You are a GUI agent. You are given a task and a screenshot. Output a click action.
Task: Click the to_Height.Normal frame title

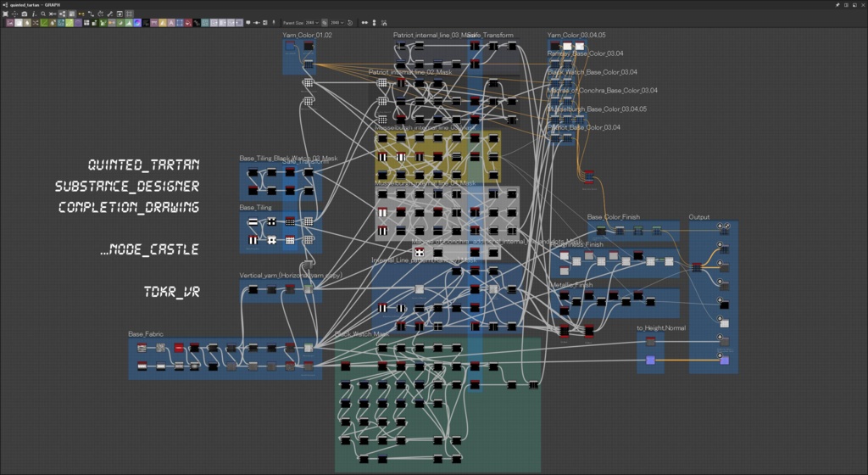(661, 327)
